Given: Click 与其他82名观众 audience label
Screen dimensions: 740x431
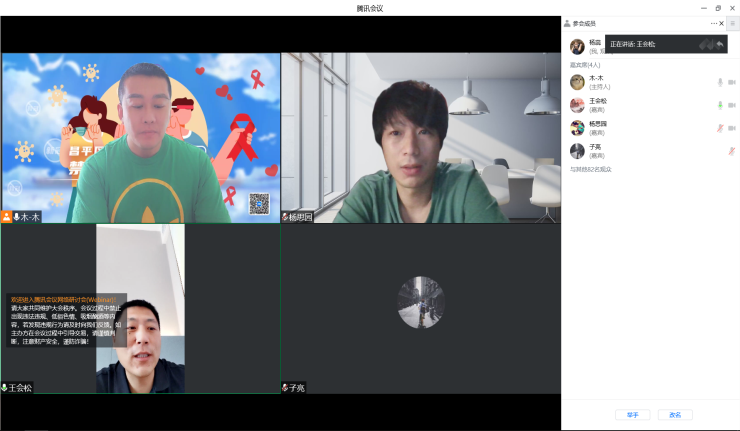Looking at the screenshot, I should [x=591, y=169].
